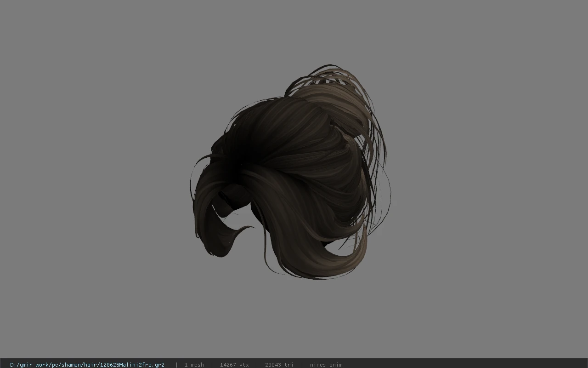Click the '20043 tri' triangle count
This screenshot has width=588, height=368.
tap(279, 365)
